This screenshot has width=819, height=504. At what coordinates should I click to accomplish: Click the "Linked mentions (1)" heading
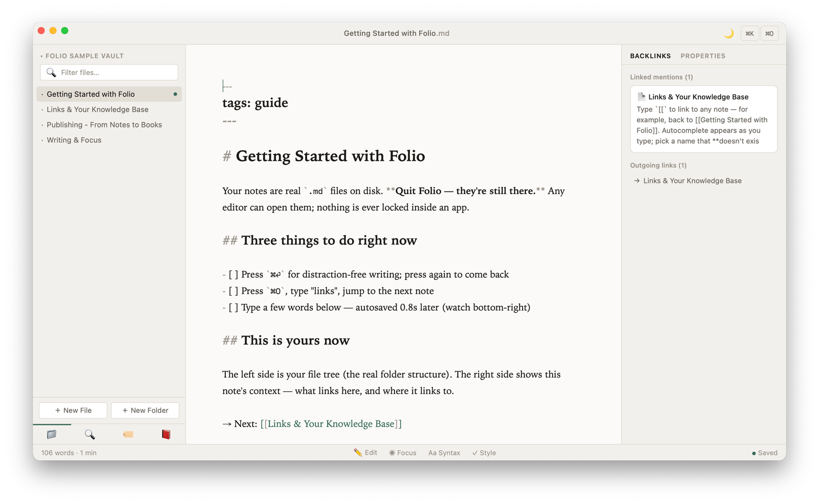pyautogui.click(x=661, y=77)
